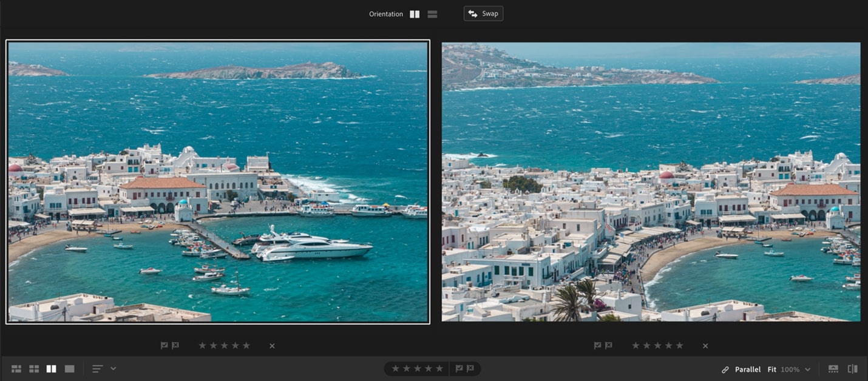Click the sort order icon
This screenshot has height=381, width=868.
(96, 368)
